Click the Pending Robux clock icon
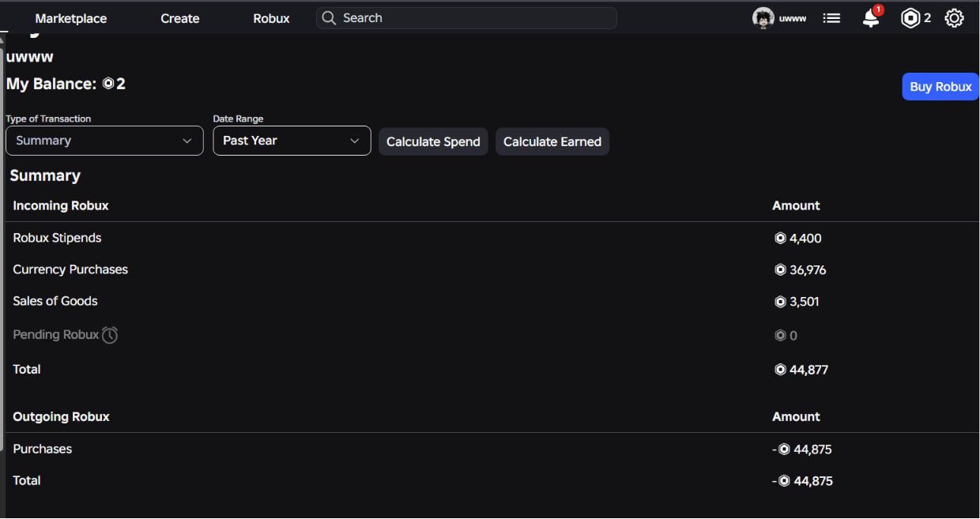 tap(110, 335)
